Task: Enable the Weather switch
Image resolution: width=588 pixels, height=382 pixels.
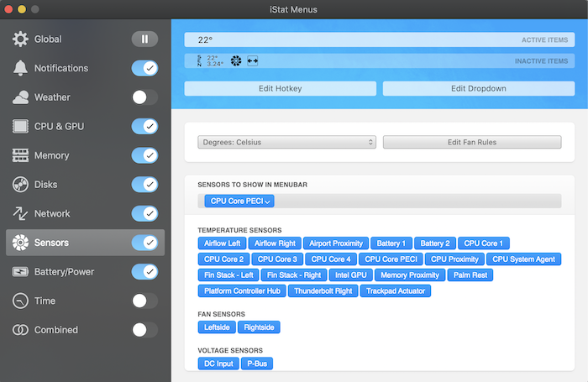Action: 144,97
